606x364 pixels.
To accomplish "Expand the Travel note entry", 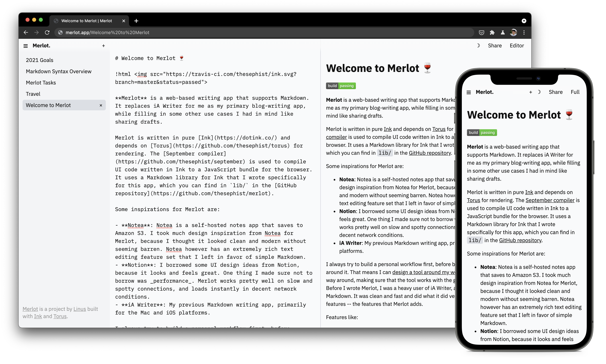I will tap(33, 94).
